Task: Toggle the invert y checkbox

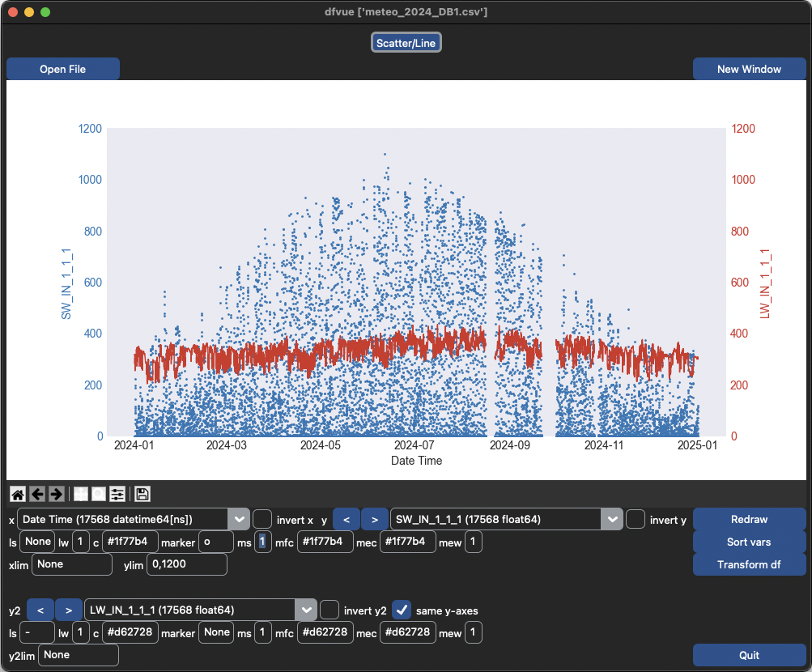Action: point(636,519)
